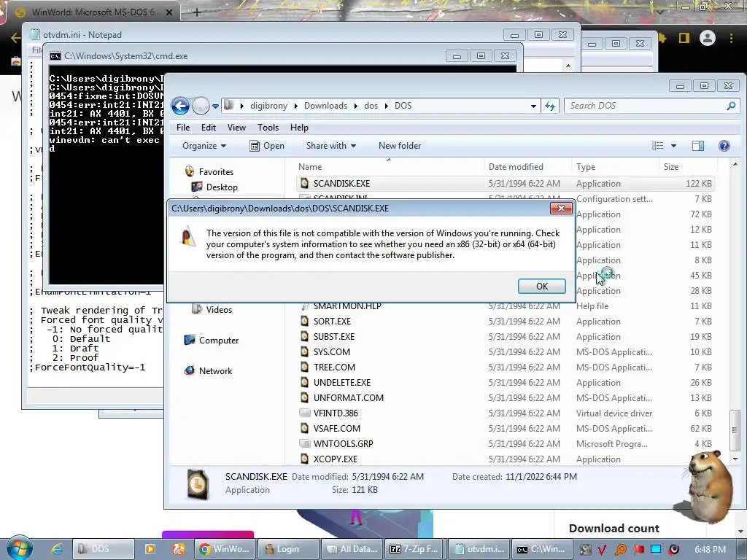
Task: Open Explorer help icon
Action: 724,146
